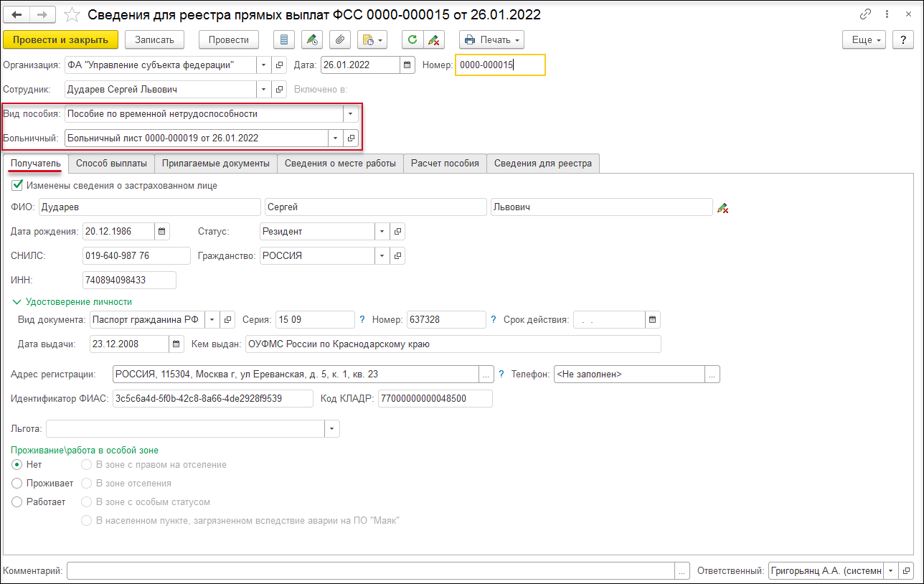The image size is (924, 584).
Task: Click the Кем выдан input field
Action: click(x=453, y=344)
